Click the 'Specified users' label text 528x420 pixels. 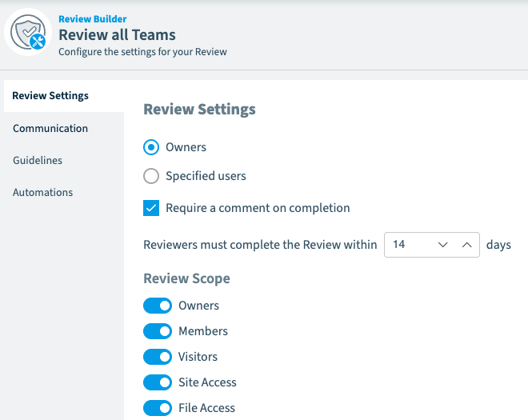(x=206, y=176)
